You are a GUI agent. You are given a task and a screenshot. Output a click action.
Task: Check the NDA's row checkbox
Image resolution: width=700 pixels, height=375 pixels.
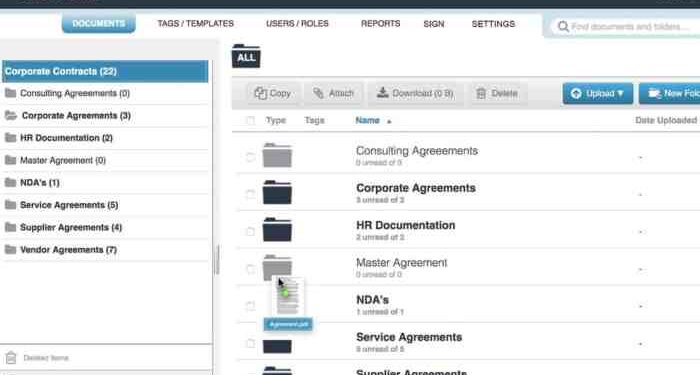pos(250,306)
